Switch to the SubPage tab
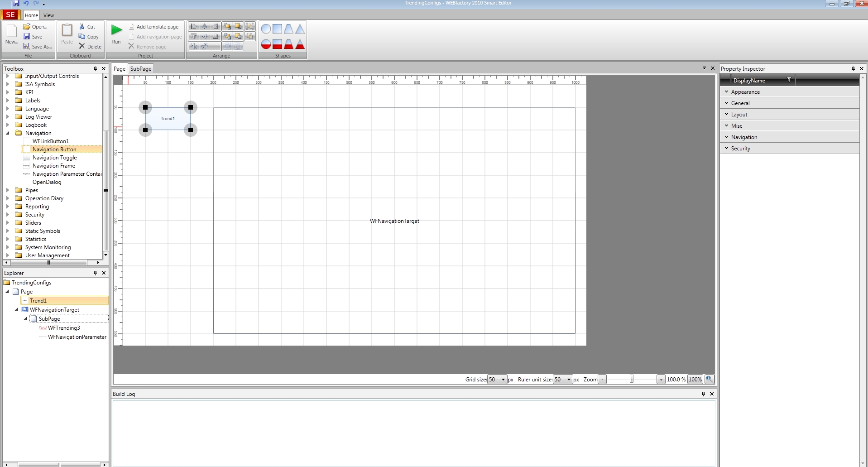 tap(141, 69)
